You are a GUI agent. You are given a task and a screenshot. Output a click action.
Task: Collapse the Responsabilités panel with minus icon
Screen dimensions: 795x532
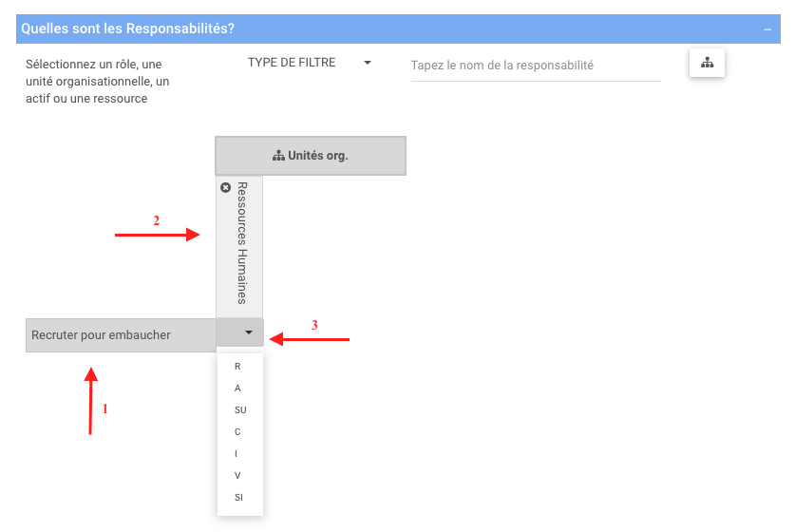click(x=767, y=29)
